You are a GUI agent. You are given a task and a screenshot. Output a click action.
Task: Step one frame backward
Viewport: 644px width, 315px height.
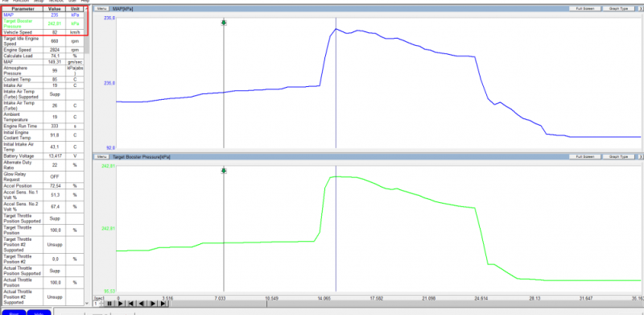(x=142, y=304)
